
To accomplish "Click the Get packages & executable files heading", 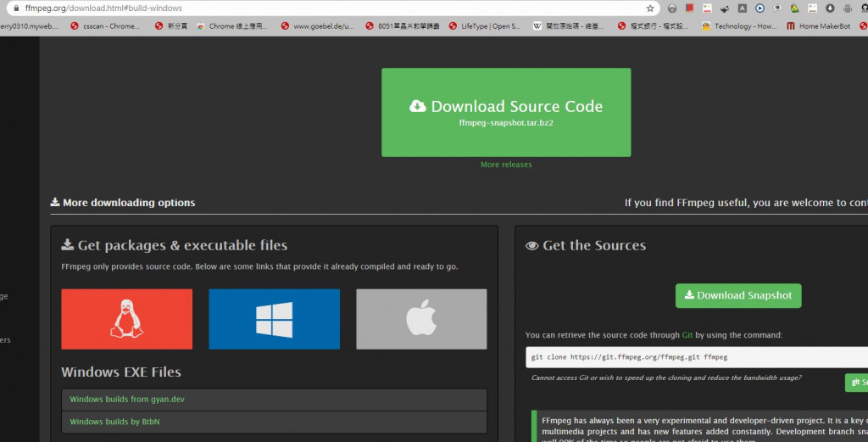I will (x=183, y=245).
